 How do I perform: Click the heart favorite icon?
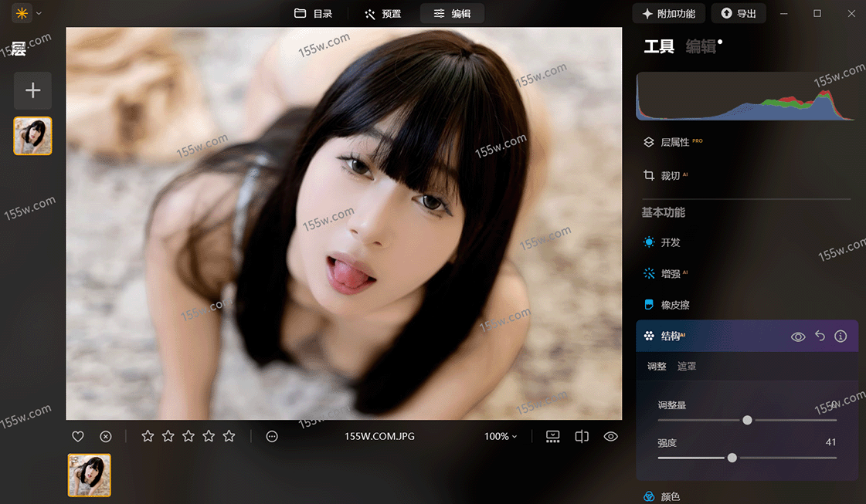[78, 437]
